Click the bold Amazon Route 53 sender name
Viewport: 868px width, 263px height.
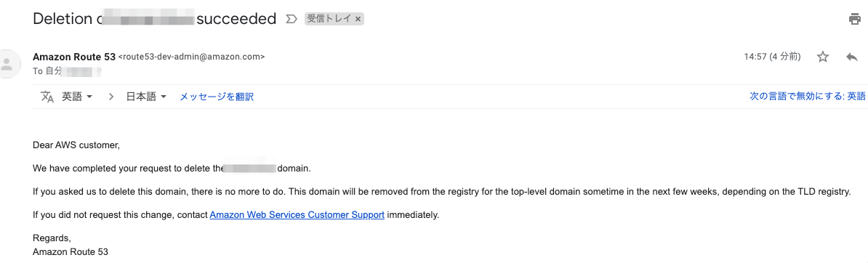point(74,57)
